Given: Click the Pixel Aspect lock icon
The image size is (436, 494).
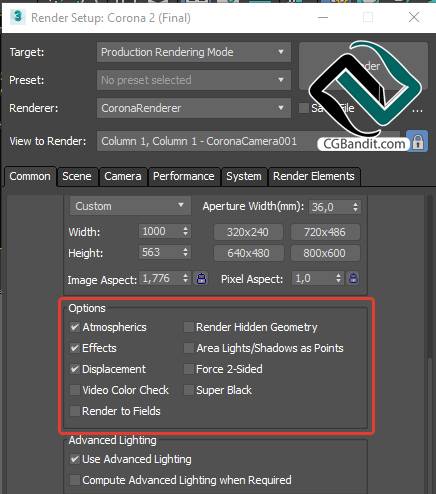Looking at the screenshot, I should coord(353,278).
